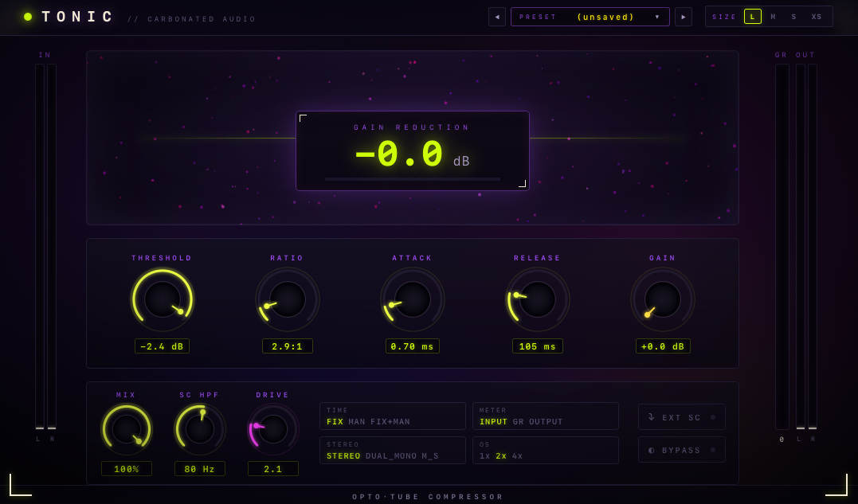Set interface size to XS
The image size is (858, 504).
pyautogui.click(x=817, y=17)
